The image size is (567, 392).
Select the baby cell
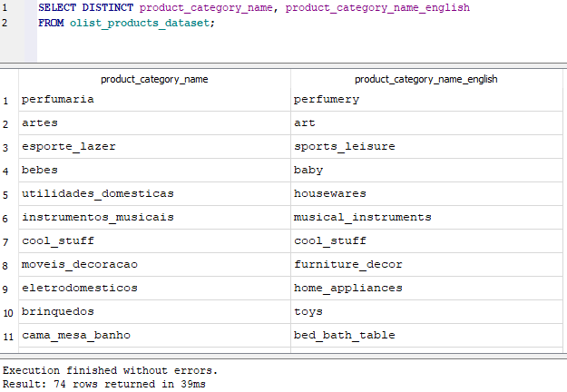click(x=426, y=171)
